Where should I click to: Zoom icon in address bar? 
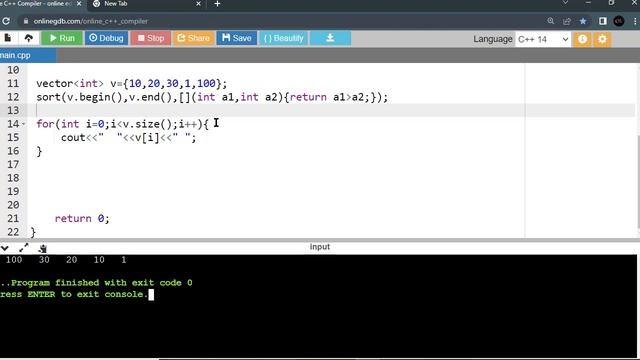[551, 21]
